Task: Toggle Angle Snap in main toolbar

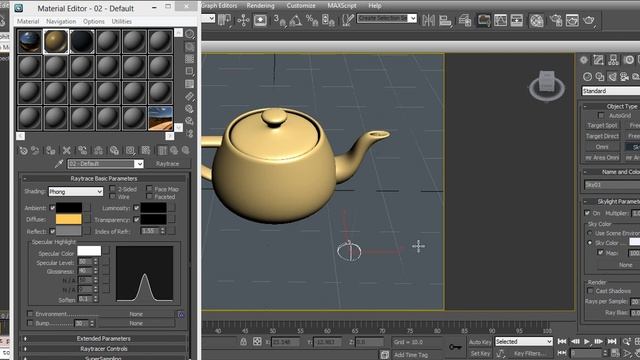Action: [x=296, y=20]
